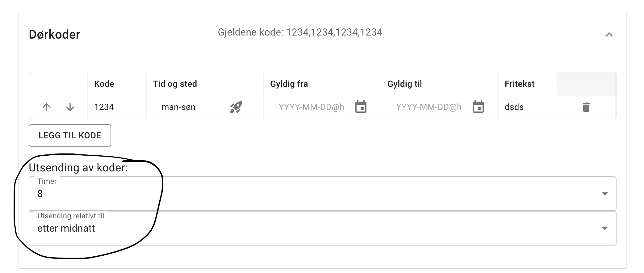Open the Gyldig fra calendar picker
Viewport: 644px width, 273px height.
361,107
